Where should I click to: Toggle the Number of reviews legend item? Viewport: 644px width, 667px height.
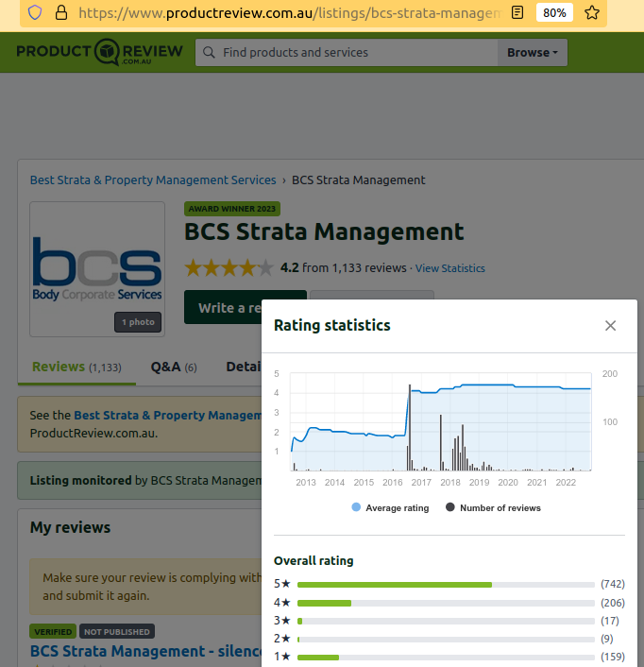493,508
